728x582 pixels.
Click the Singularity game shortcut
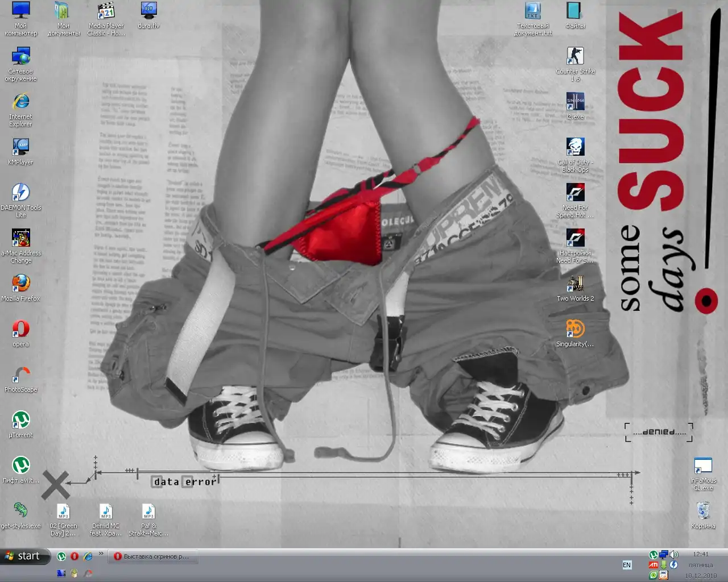pos(575,330)
